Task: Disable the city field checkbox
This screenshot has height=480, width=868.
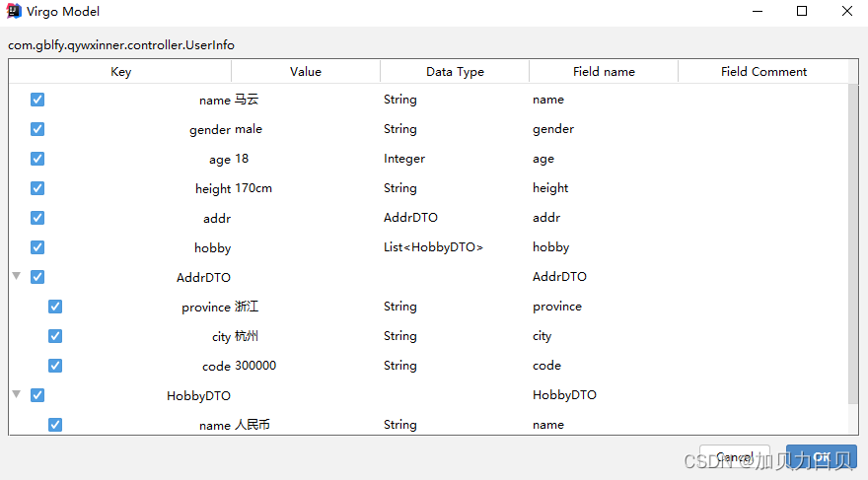Action: (x=55, y=336)
